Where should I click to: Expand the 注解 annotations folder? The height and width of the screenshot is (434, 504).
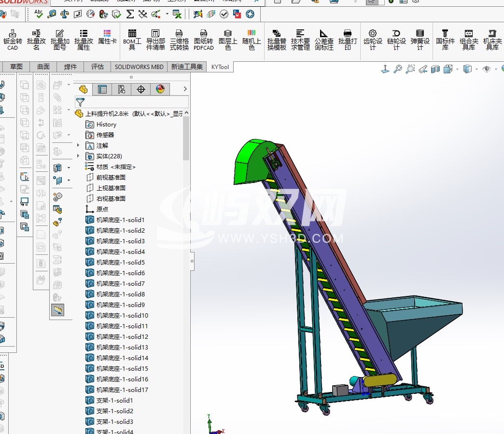[78, 145]
